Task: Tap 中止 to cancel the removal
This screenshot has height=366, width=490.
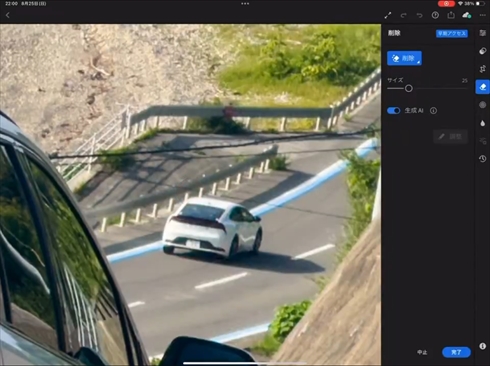Action: point(422,352)
